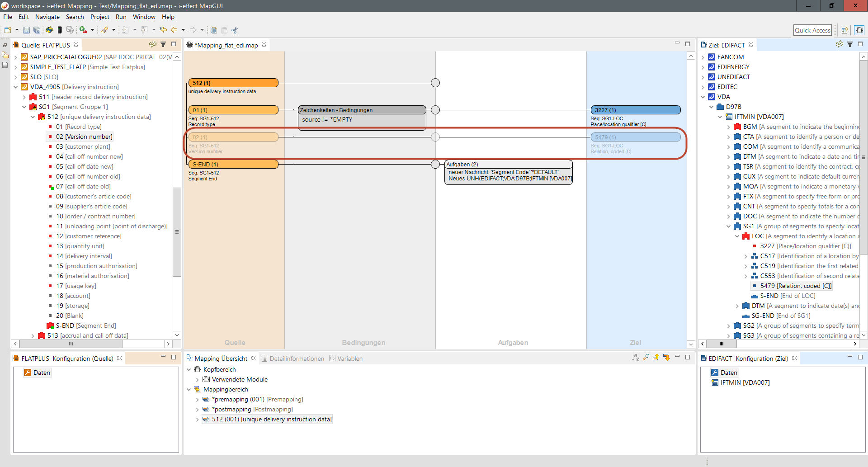Click the yellow Back arrow in the toolbar
The height and width of the screenshot is (467, 868).
pos(174,30)
